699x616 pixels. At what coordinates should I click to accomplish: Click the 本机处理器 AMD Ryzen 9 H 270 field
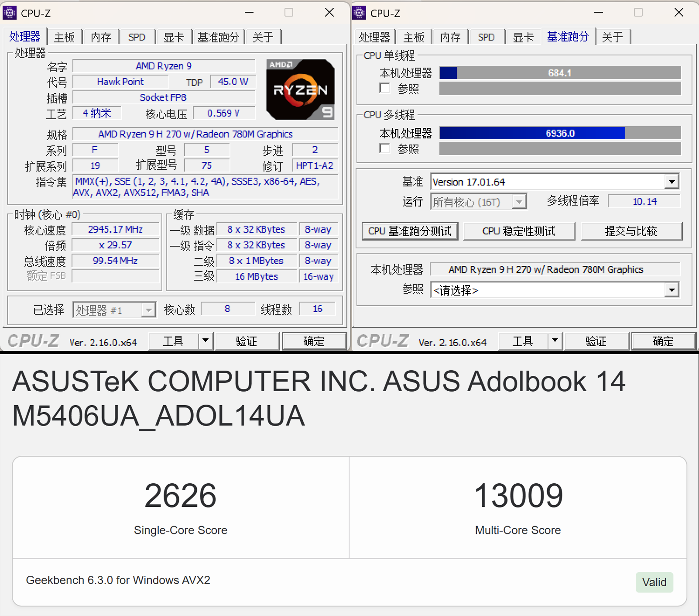tap(555, 269)
